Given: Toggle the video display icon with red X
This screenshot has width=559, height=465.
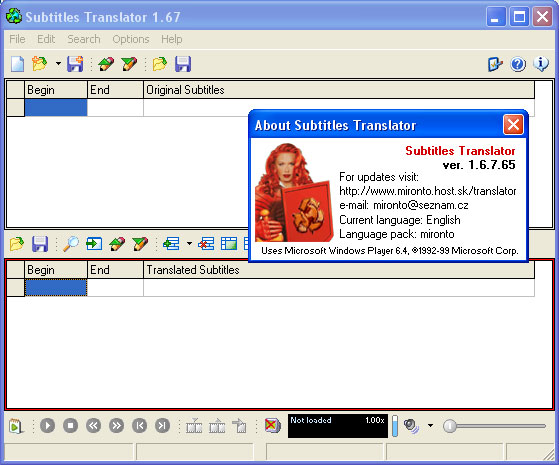Looking at the screenshot, I should (x=273, y=426).
